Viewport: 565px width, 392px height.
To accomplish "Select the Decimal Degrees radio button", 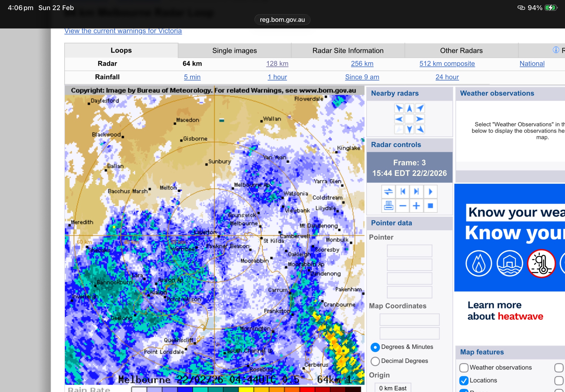I will 375,361.
